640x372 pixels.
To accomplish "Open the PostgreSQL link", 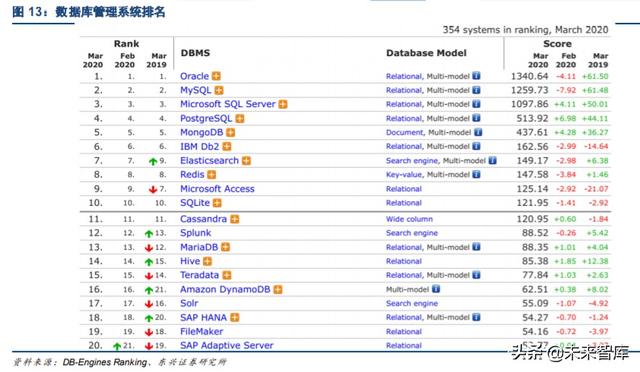I will point(206,118).
